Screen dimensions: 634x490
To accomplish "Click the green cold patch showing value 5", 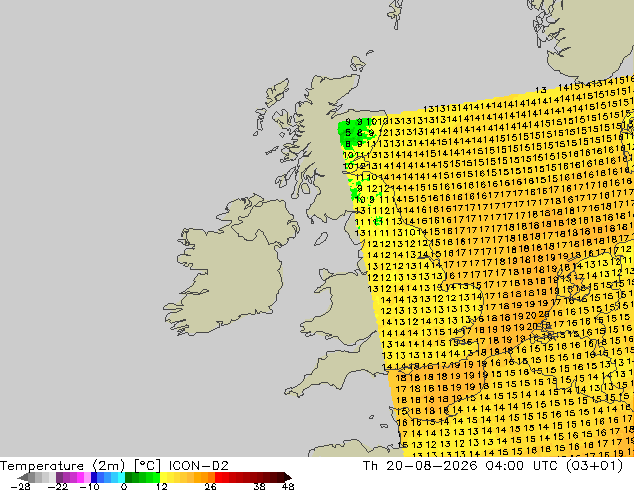I will [x=348, y=132].
